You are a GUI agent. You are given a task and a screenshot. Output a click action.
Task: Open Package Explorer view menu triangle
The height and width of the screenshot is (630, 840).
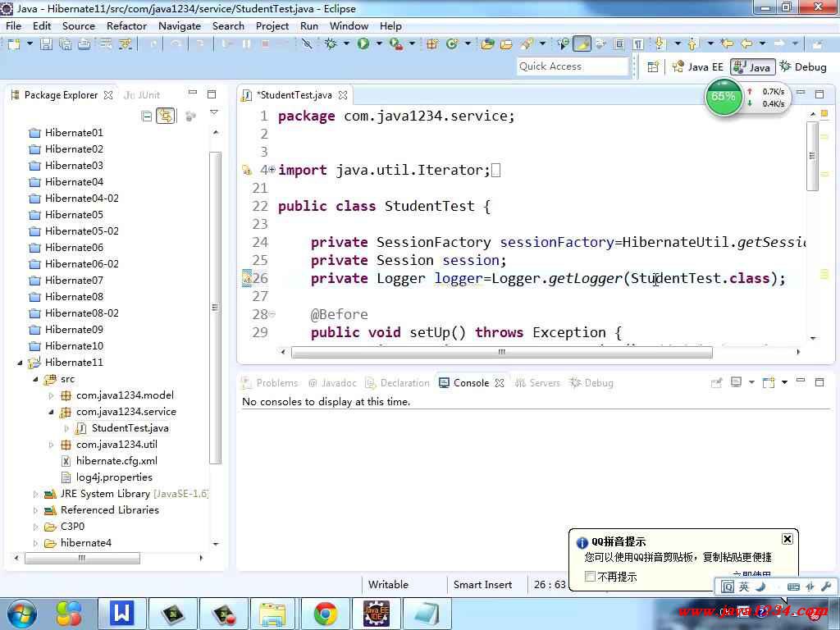coord(214,112)
